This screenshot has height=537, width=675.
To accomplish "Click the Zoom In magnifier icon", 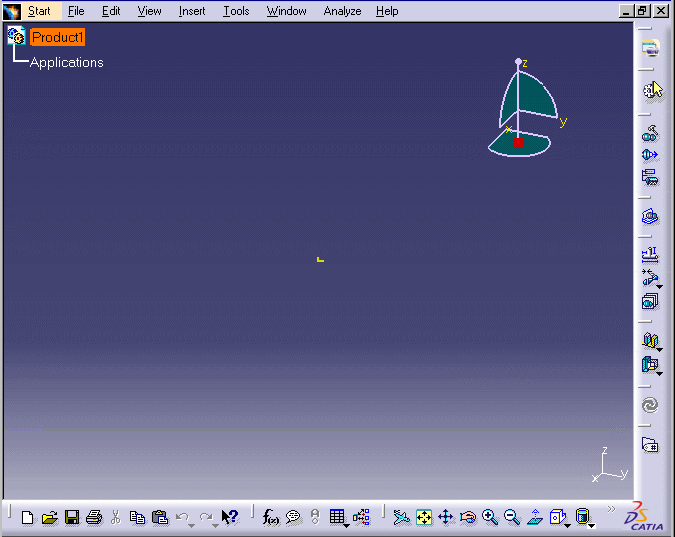I will click(x=490, y=517).
